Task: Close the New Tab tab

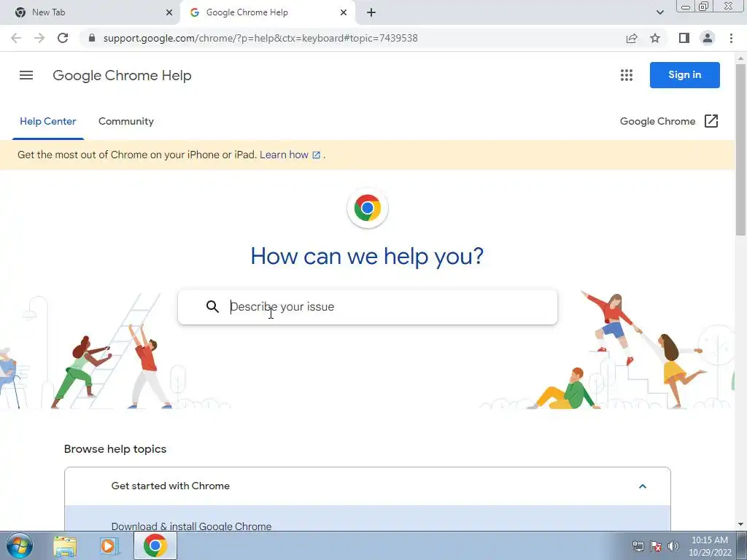Action: point(169,12)
